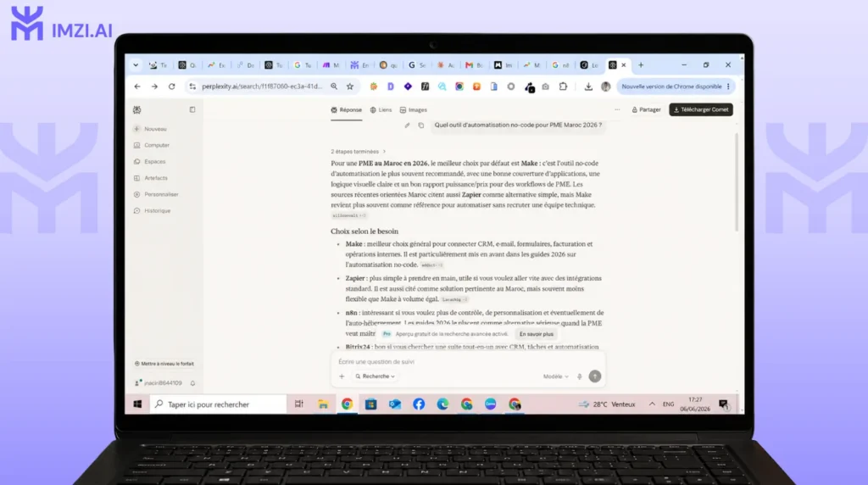868x485 pixels.
Task: Reload the page
Action: point(171,86)
